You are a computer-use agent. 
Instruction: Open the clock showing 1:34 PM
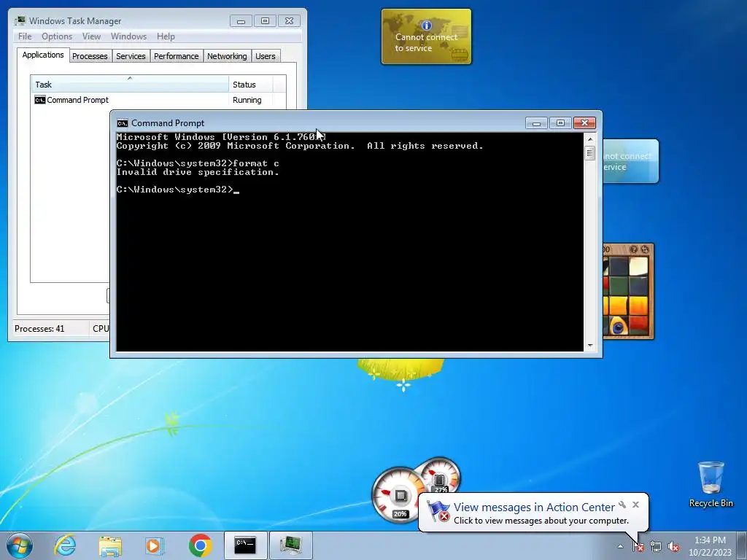pos(710,546)
